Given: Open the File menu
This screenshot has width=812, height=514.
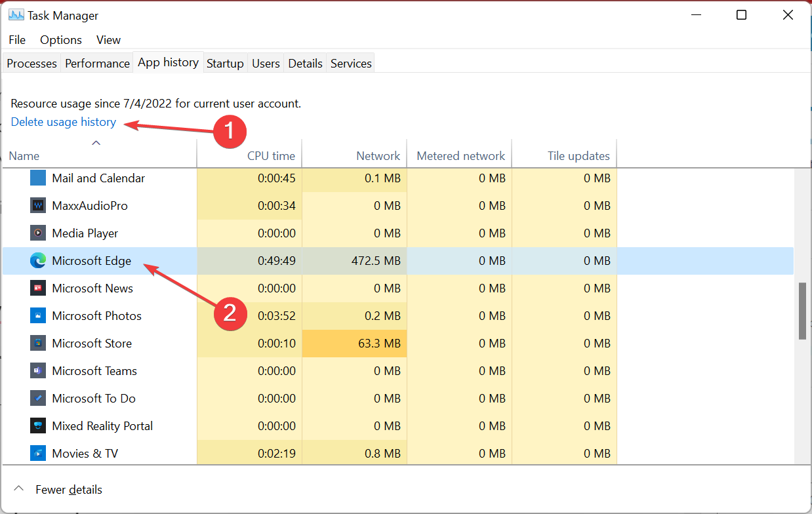Looking at the screenshot, I should pos(17,40).
